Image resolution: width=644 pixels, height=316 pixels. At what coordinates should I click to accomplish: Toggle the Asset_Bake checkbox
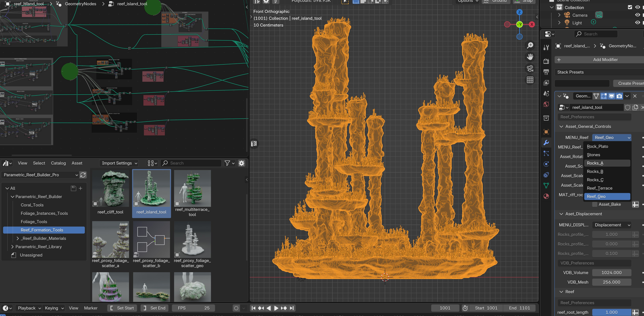595,204
